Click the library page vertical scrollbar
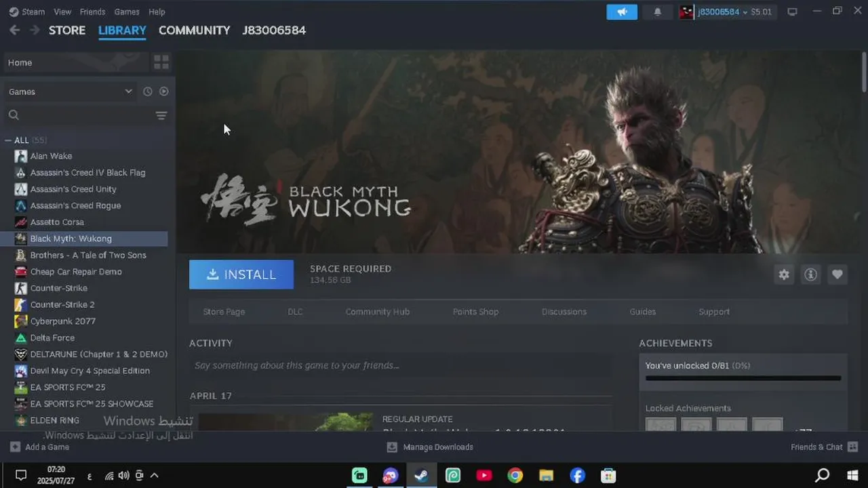Screen dimensions: 868x488 (864, 71)
